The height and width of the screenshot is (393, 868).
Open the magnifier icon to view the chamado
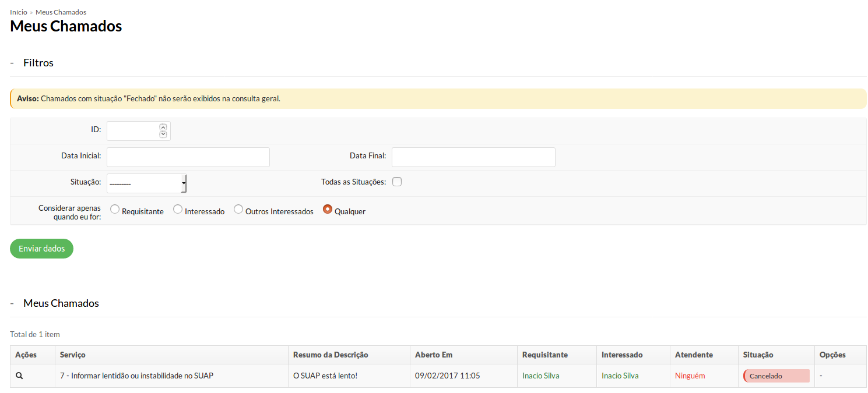[19, 376]
